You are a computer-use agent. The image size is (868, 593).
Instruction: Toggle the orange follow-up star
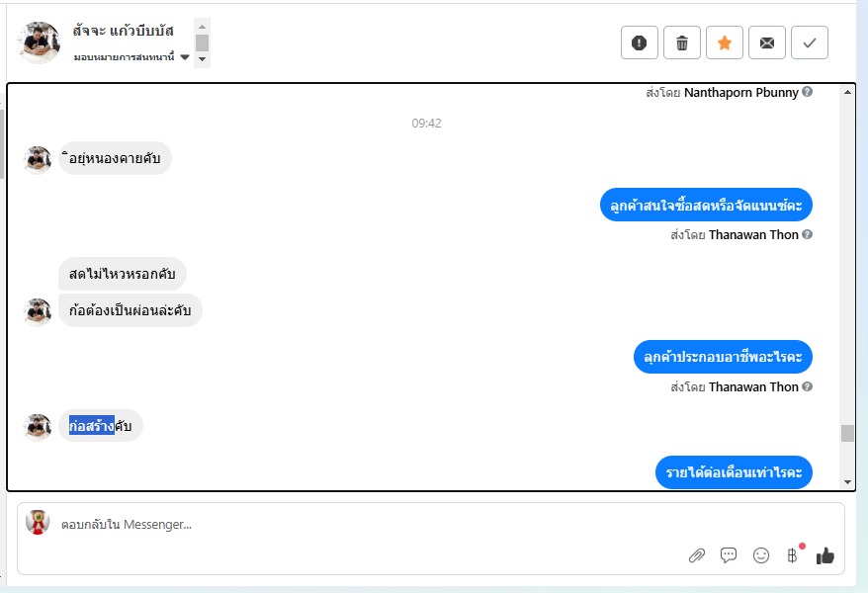pos(725,42)
